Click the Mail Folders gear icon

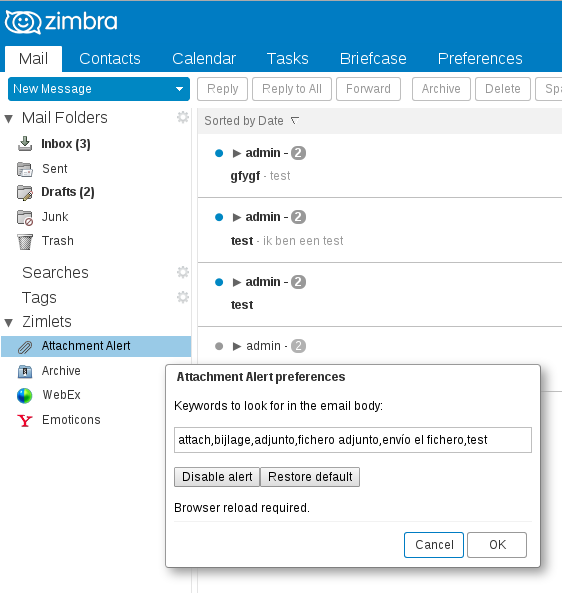[183, 117]
